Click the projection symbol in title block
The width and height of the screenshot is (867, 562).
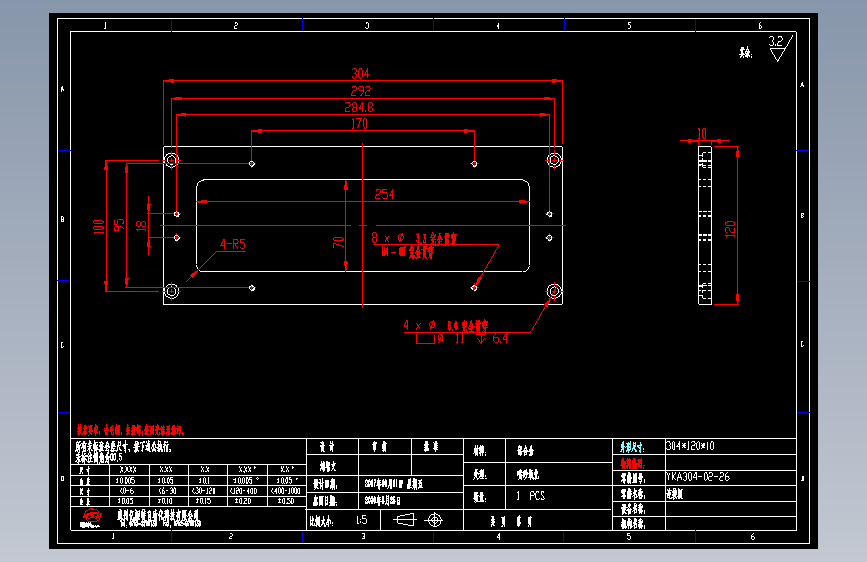click(x=419, y=520)
